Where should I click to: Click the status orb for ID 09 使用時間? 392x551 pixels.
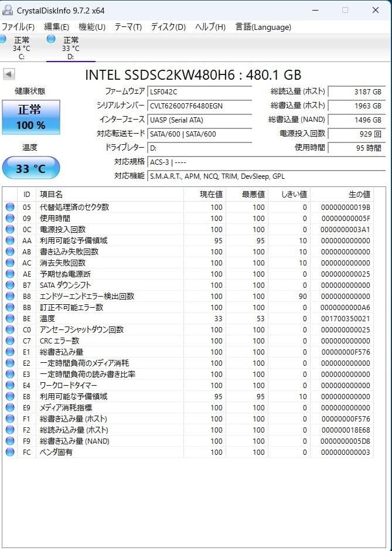pos(10,218)
